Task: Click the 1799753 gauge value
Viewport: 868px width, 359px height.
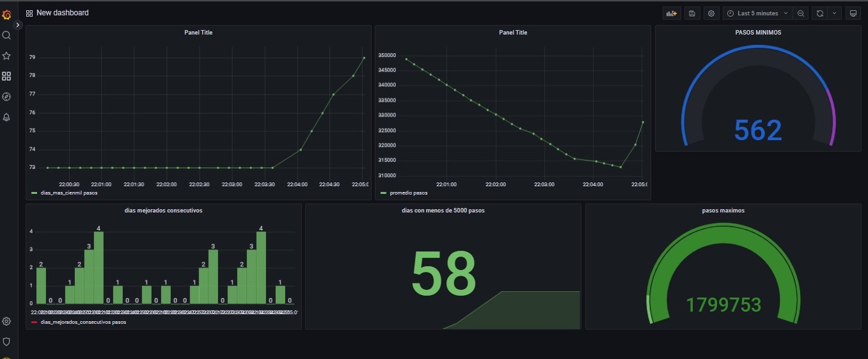Action: 723,305
